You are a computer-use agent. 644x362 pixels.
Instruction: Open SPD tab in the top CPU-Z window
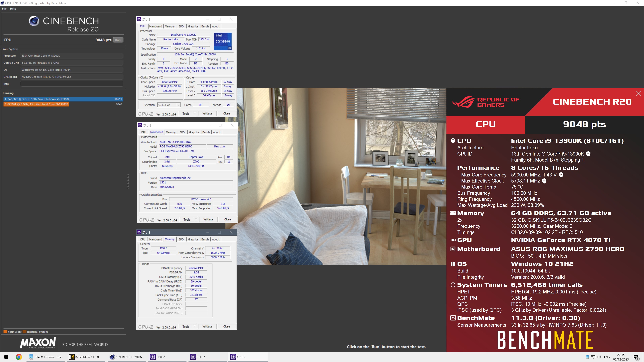181,26
